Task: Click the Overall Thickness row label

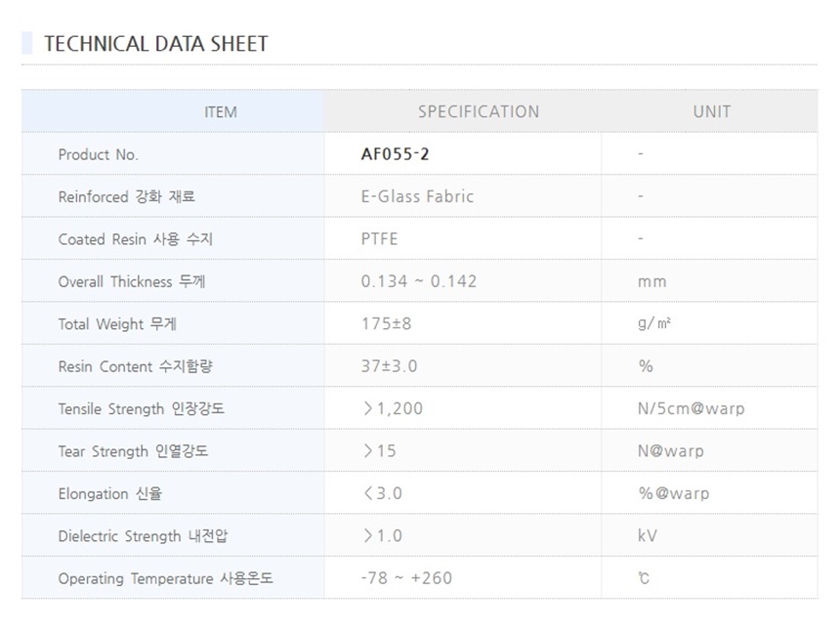Action: (x=132, y=281)
